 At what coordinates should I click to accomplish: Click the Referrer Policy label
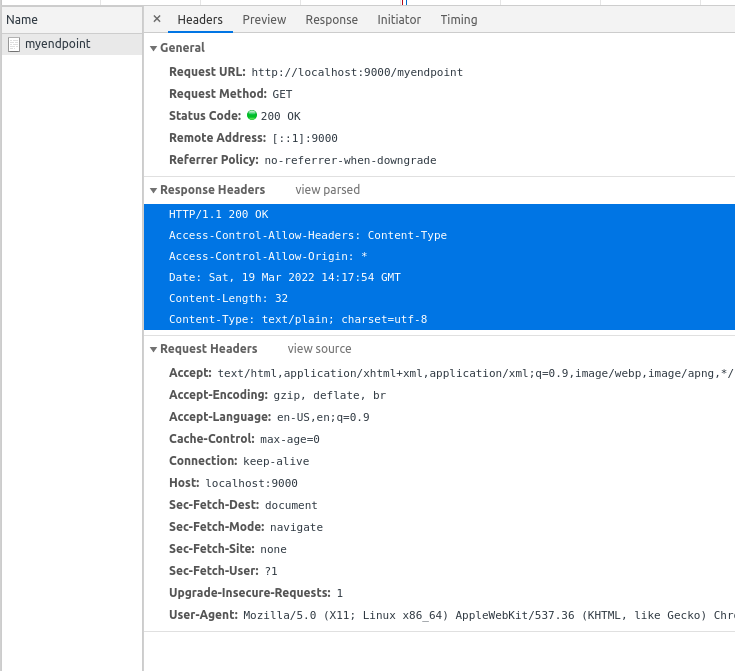(214, 160)
